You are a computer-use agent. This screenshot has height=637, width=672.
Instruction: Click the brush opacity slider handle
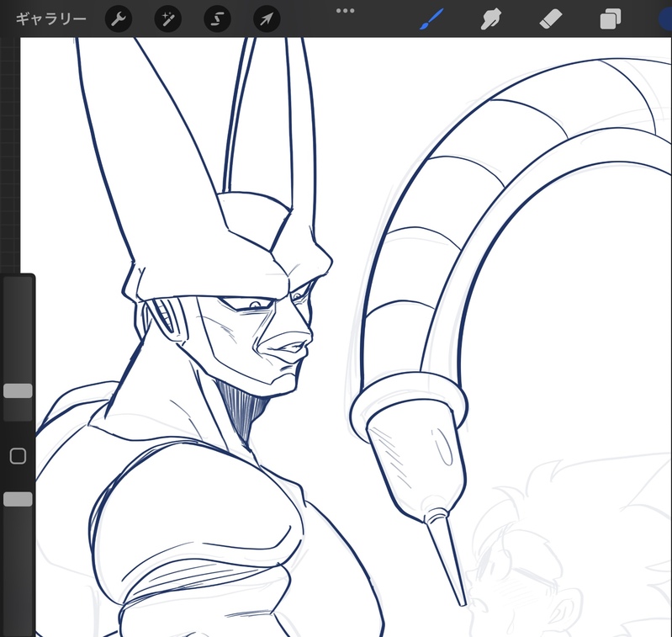pyautogui.click(x=18, y=499)
